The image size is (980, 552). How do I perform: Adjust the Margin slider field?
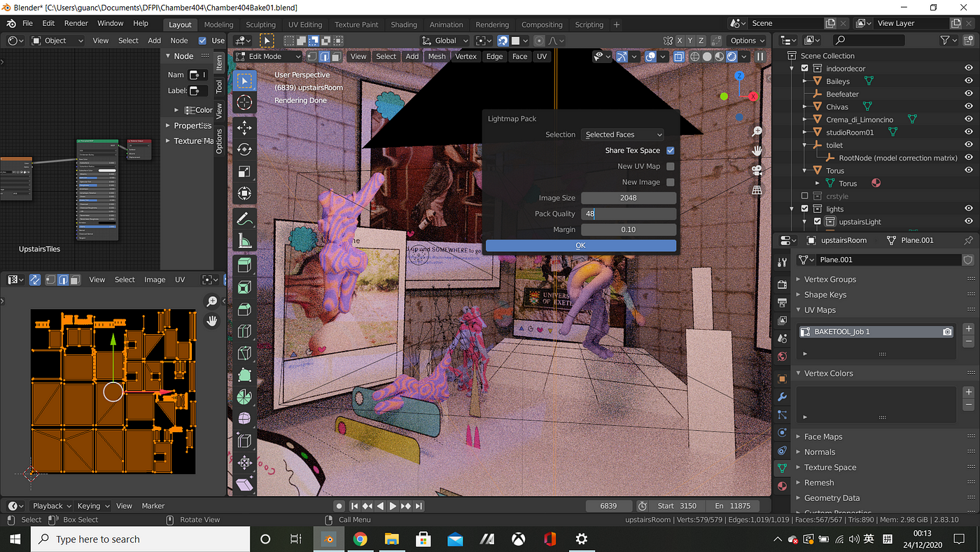(629, 229)
